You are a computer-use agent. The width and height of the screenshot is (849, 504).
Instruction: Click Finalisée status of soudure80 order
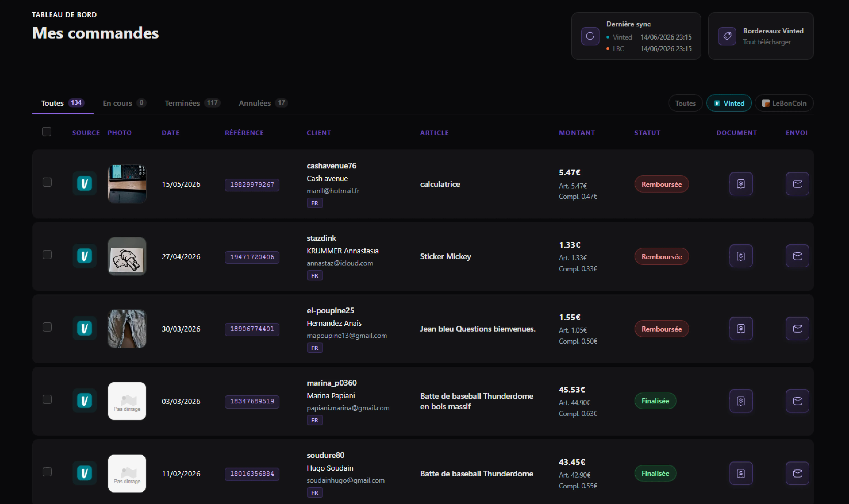pos(655,473)
